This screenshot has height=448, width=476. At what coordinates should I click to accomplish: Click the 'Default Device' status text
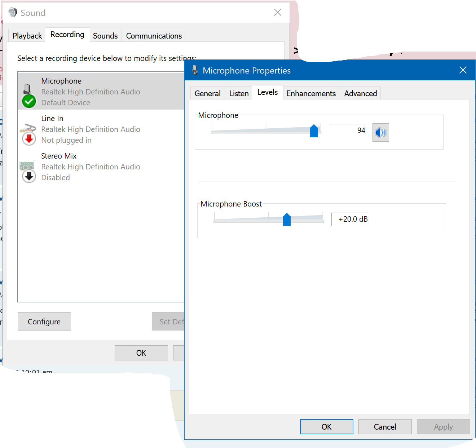coord(66,103)
